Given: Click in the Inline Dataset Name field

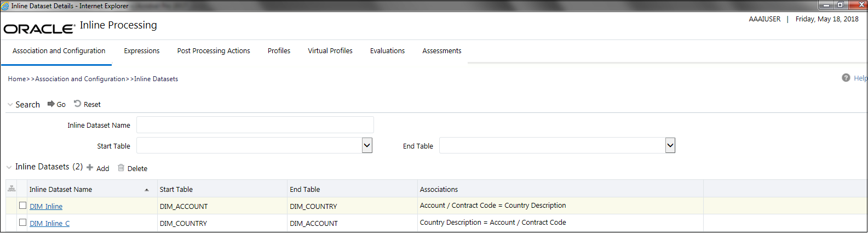Looking at the screenshot, I should pyautogui.click(x=255, y=125).
